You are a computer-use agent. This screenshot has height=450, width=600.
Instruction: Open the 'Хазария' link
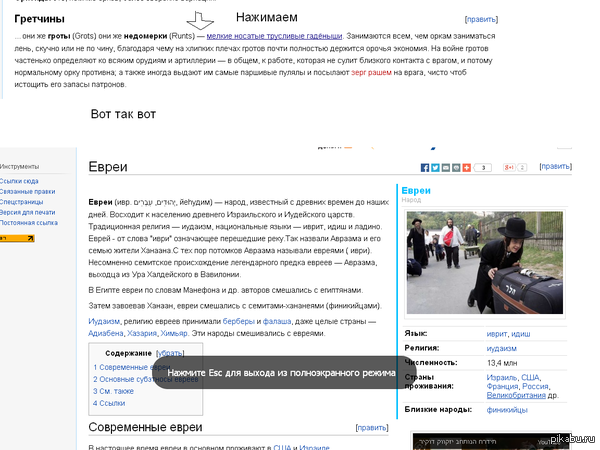pyautogui.click(x=142, y=333)
